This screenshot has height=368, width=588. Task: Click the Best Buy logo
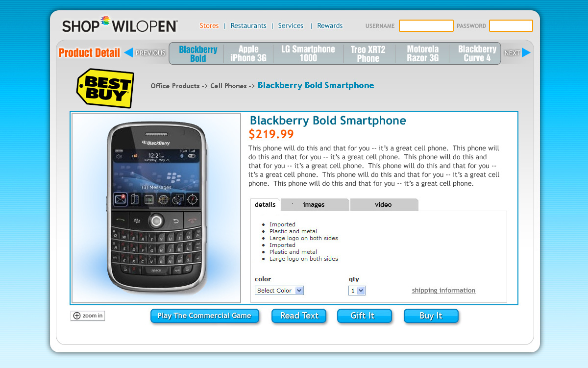click(105, 88)
